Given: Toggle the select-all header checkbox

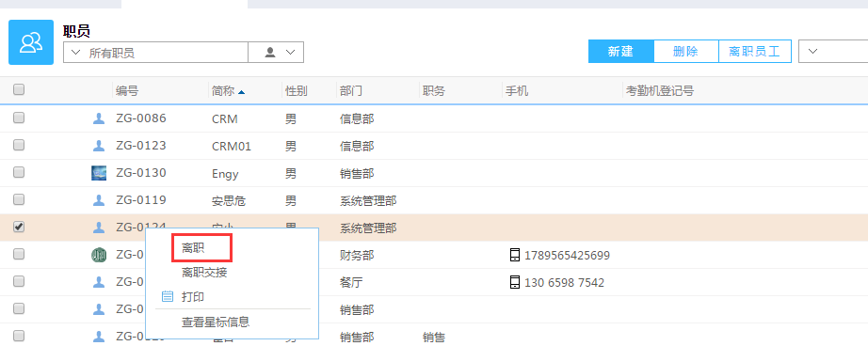Looking at the screenshot, I should [x=19, y=89].
